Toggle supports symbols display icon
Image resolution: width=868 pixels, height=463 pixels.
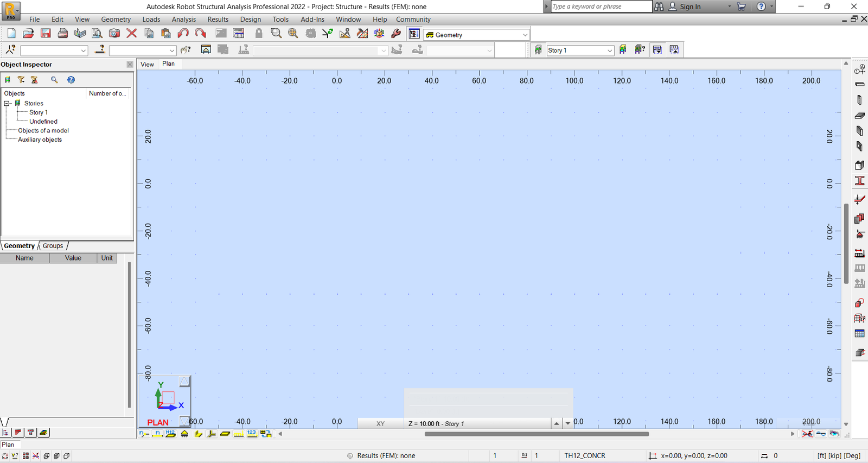click(184, 434)
